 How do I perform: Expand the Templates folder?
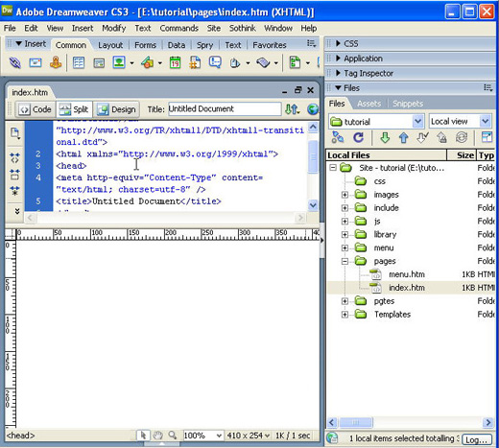[345, 315]
